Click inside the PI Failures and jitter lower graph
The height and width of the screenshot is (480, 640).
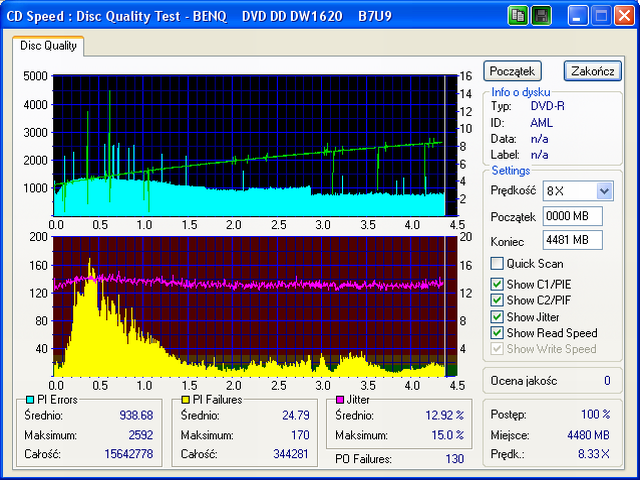[x=255, y=306]
